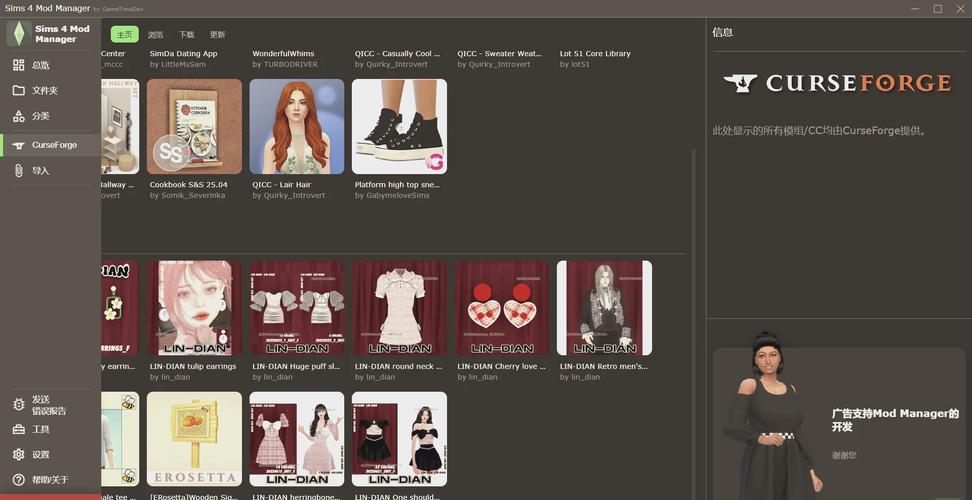972x500 pixels.
Task: Open LIN-DIAN Retro men's outfit thumbnail
Action: point(604,308)
